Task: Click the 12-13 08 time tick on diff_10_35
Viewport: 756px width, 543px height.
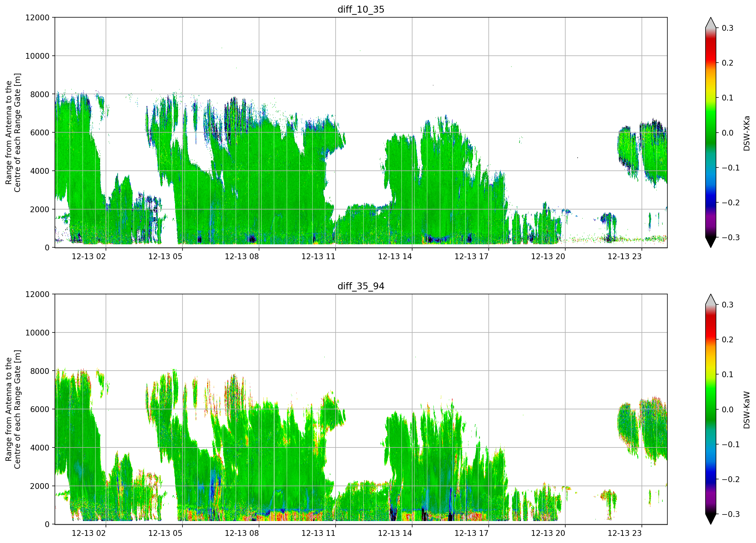Action: [242, 256]
